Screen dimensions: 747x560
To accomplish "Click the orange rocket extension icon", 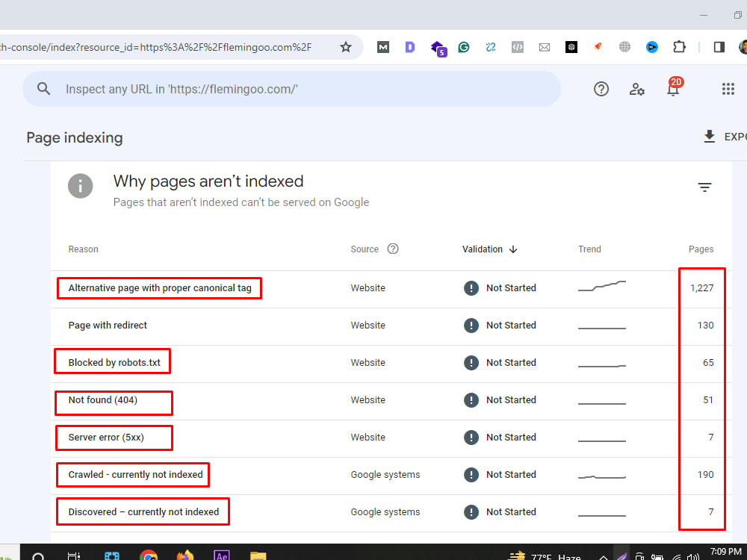I will pyautogui.click(x=598, y=46).
